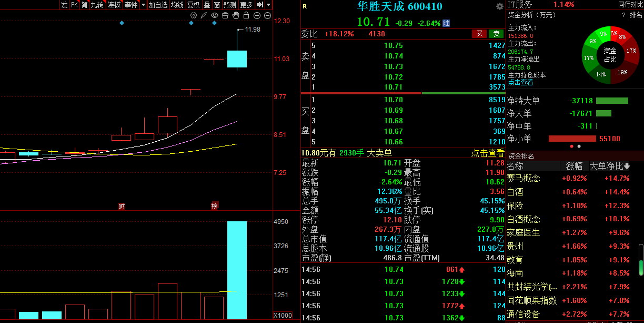
Task: Click the IT服务 sector label
Action: click(520, 4)
